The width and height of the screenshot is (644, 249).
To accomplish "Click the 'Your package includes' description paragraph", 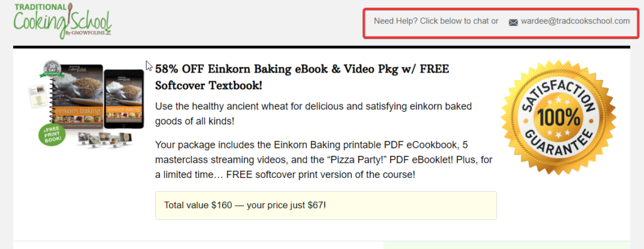I will pyautogui.click(x=319, y=160).
